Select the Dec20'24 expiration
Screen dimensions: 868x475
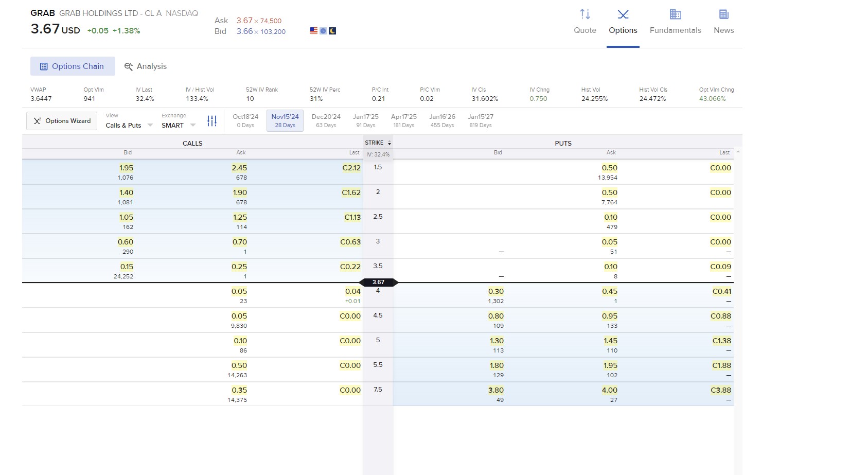coord(326,120)
